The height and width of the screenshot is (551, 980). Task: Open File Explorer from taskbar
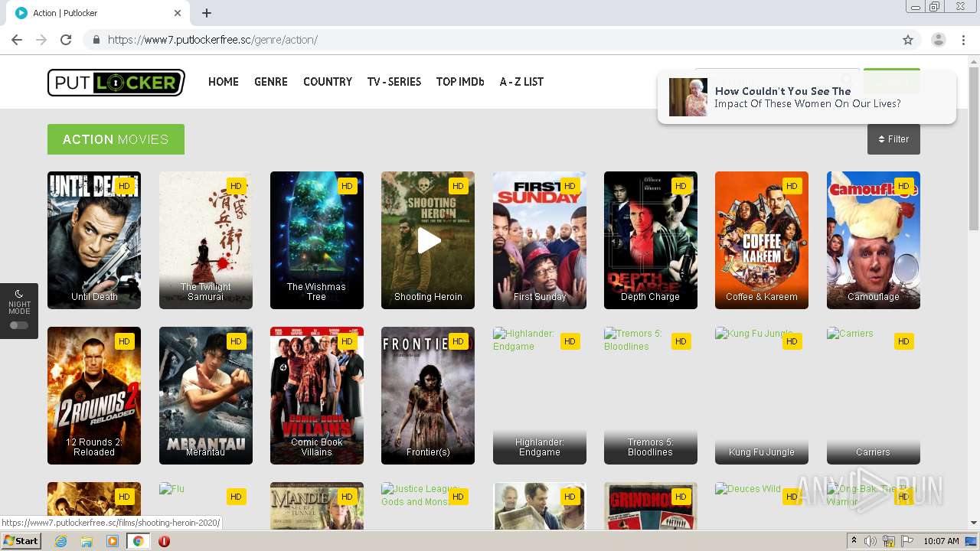coord(87,541)
